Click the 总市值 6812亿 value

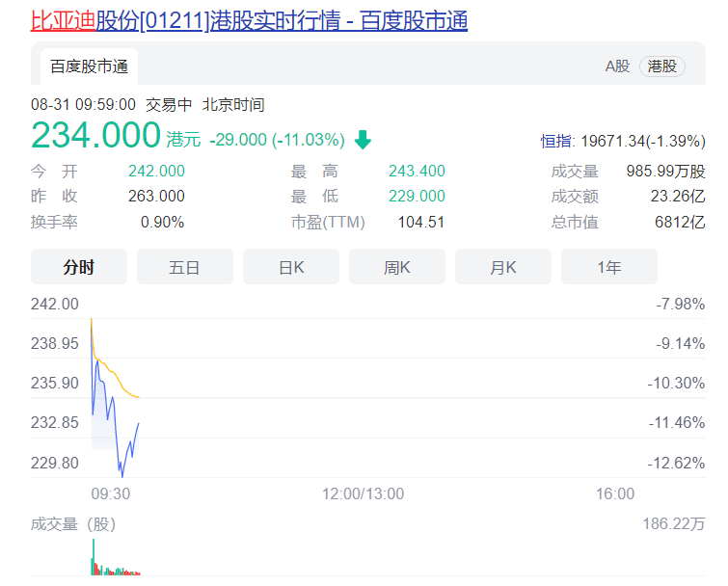pyautogui.click(x=680, y=223)
